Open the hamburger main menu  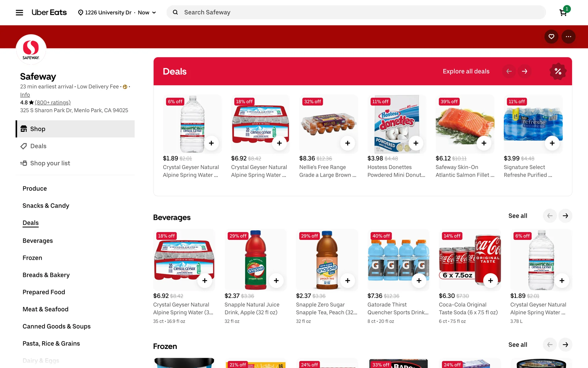coord(19,13)
